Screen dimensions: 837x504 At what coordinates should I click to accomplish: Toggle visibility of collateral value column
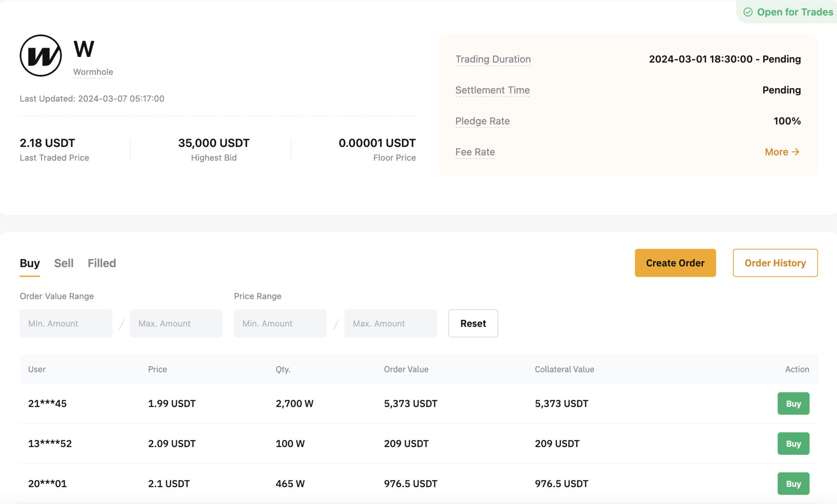click(x=565, y=369)
